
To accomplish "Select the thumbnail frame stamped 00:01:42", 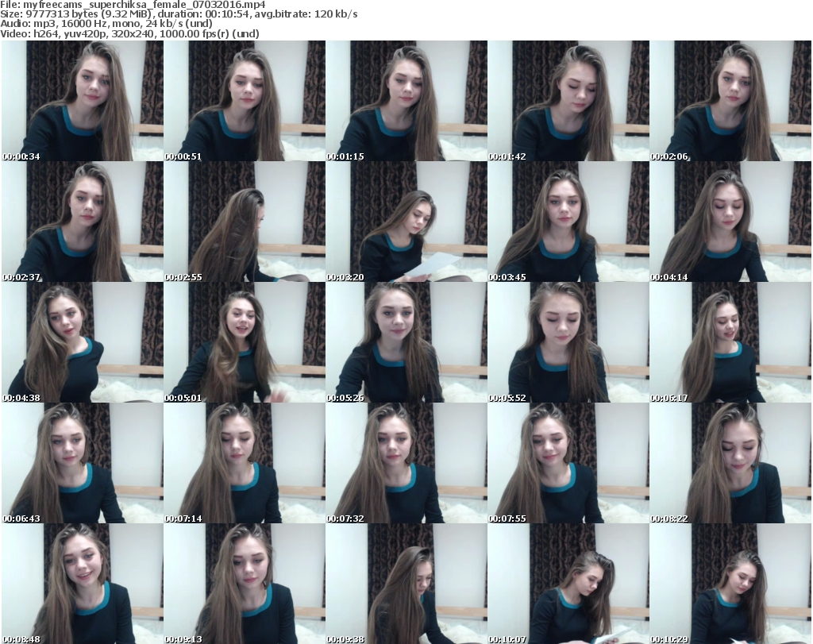I will pos(568,101).
